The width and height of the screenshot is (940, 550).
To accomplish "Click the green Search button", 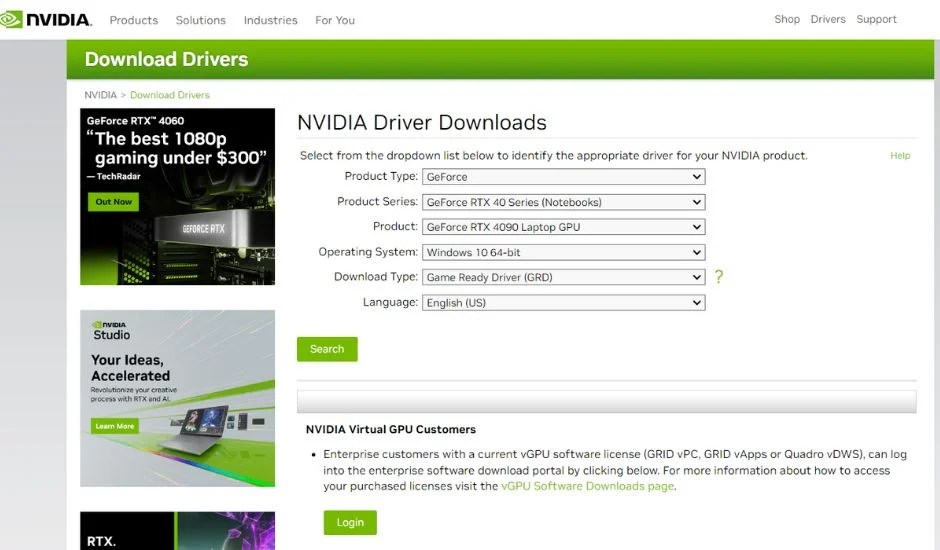I will [x=327, y=349].
